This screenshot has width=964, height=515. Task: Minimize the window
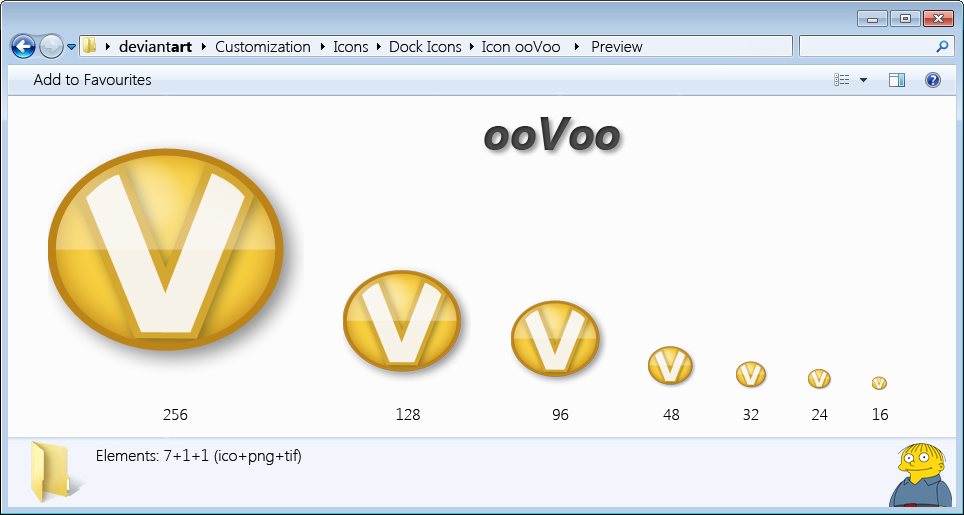coord(872,18)
